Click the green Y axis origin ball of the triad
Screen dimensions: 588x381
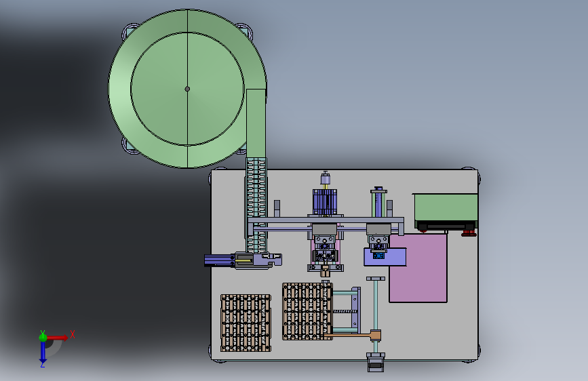43,337
